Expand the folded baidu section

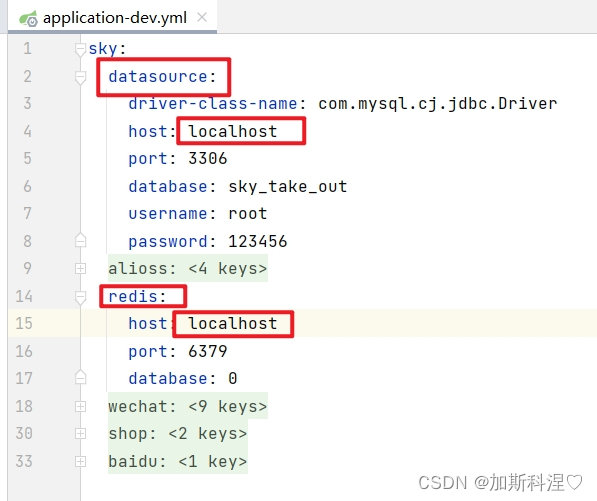click(80, 461)
